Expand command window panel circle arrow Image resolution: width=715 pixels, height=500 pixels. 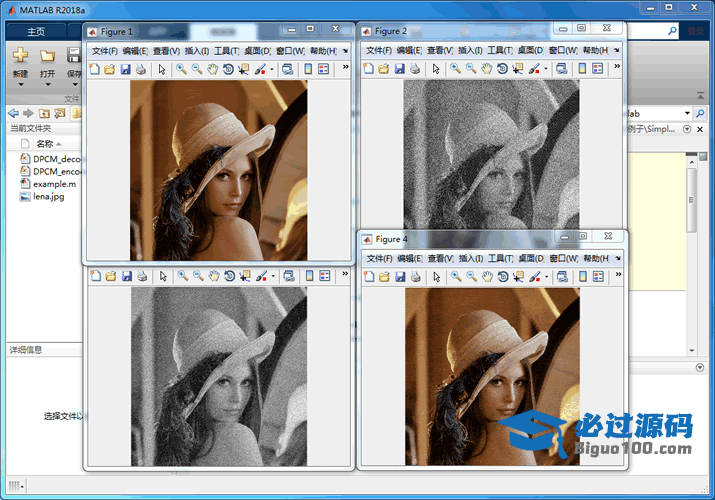click(x=700, y=367)
